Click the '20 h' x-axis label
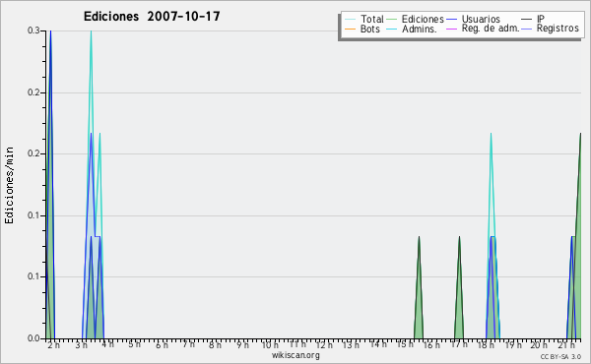Screen dimensions: 591x364 (539, 345)
